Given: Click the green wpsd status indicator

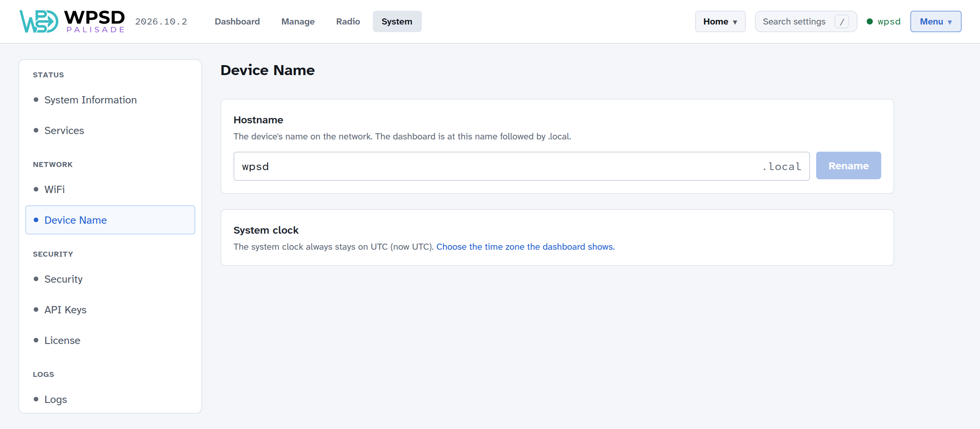Looking at the screenshot, I should (x=884, y=21).
